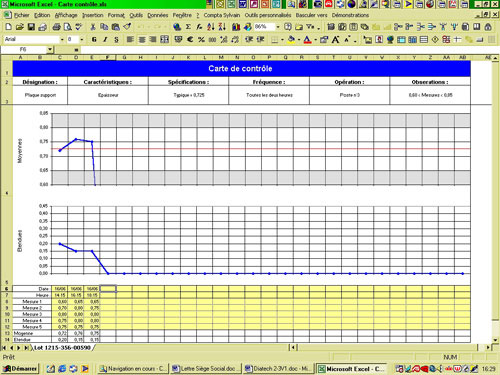
Task: Toggle underline (S) formatting
Action: pyautogui.click(x=116, y=40)
